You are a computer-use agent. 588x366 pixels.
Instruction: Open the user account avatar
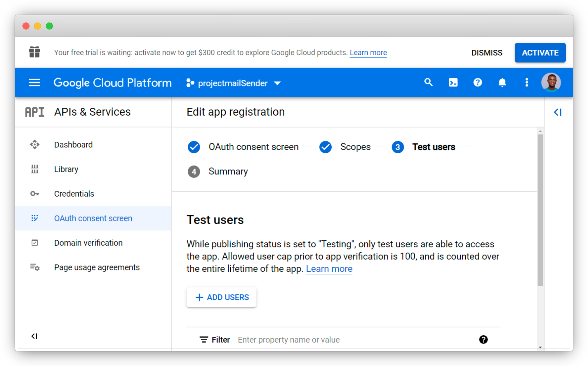tap(551, 82)
